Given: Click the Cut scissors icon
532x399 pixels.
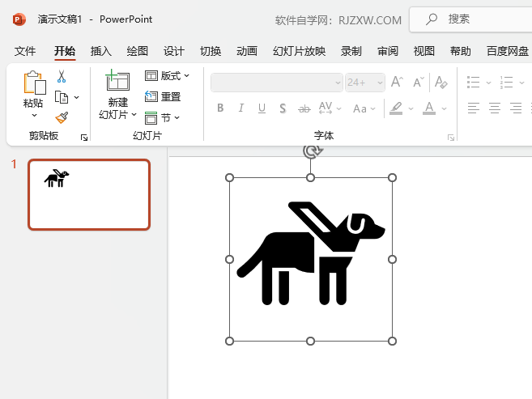Looking at the screenshot, I should pos(62,77).
